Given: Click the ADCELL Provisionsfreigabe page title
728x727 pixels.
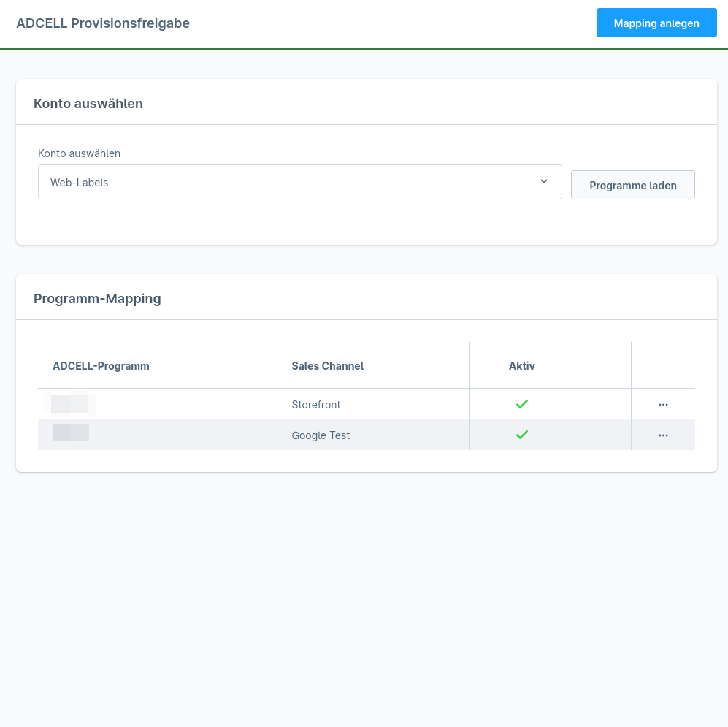Looking at the screenshot, I should 103,23.
